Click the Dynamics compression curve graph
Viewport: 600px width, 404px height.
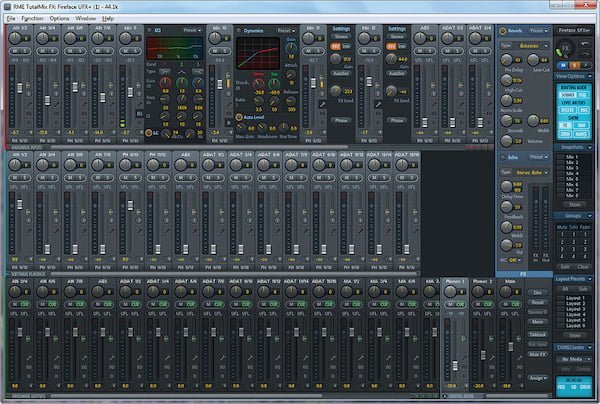click(258, 53)
